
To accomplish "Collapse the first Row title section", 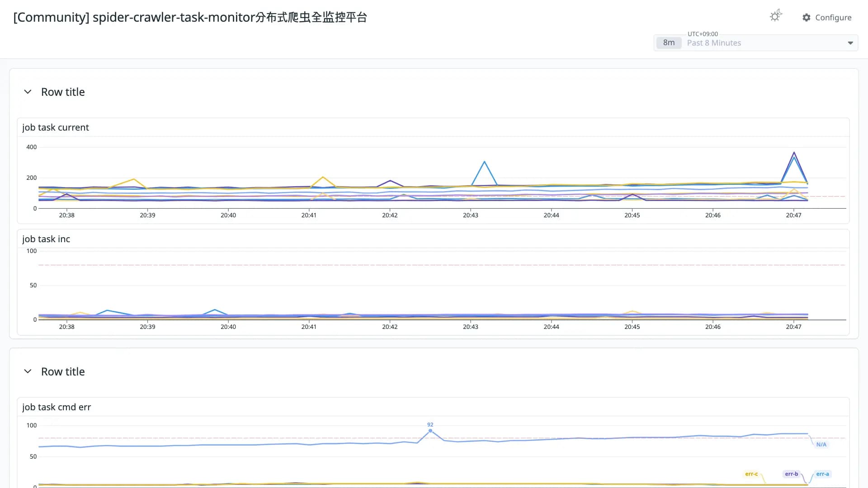I will point(28,92).
